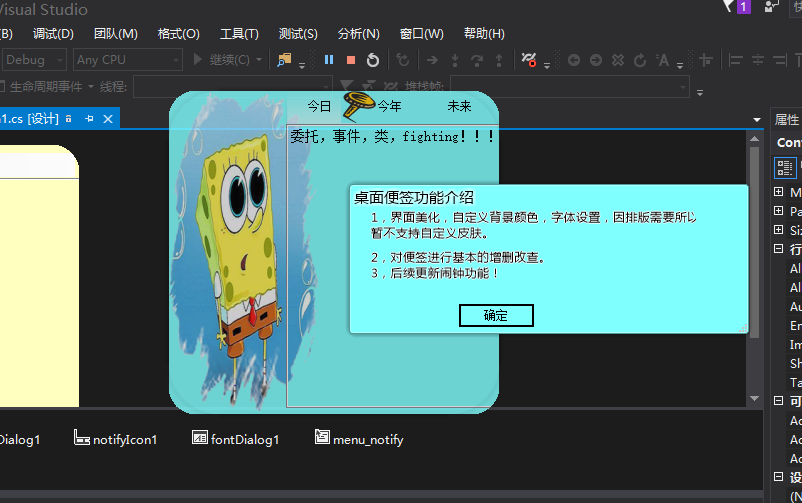Select the menu_notify component
Screen dimensions: 802x503
click(359, 439)
